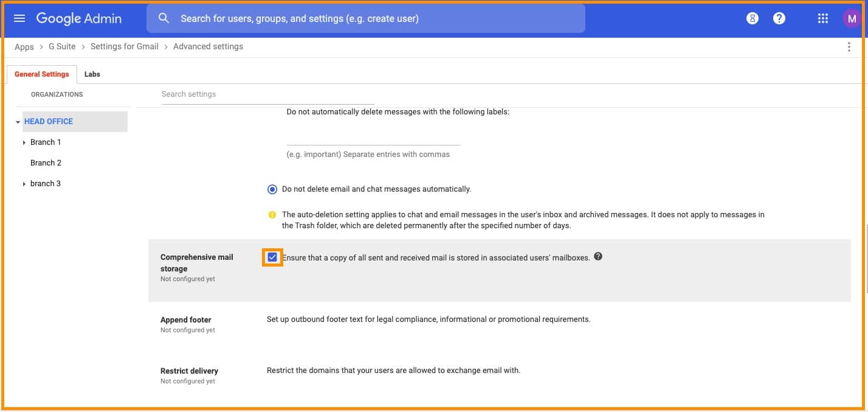Open the main hamburger menu
The height and width of the screenshot is (412, 868).
click(x=19, y=18)
